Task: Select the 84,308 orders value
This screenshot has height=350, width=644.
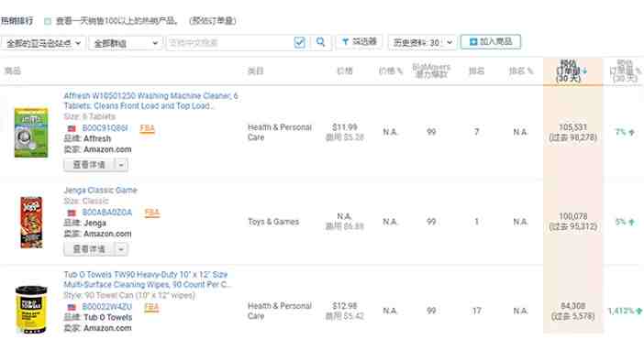Action: click(572, 306)
